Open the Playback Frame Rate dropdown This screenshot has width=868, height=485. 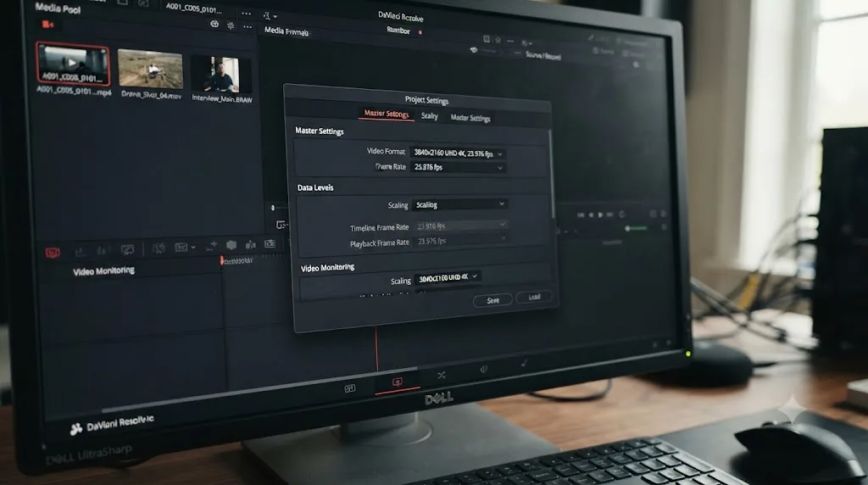(462, 241)
